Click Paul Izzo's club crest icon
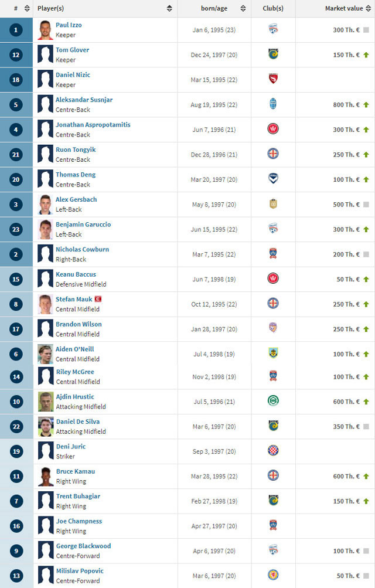375x588 pixels. pos(273,29)
